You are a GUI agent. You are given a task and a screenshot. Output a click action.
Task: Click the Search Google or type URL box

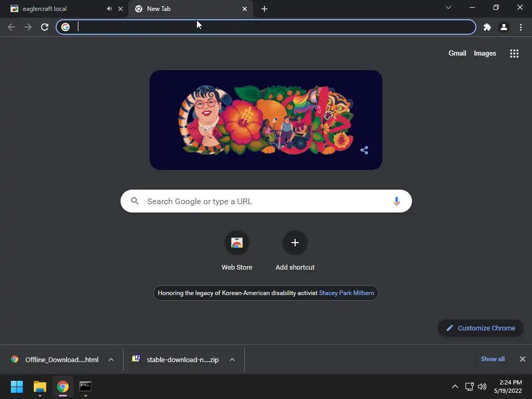266,201
